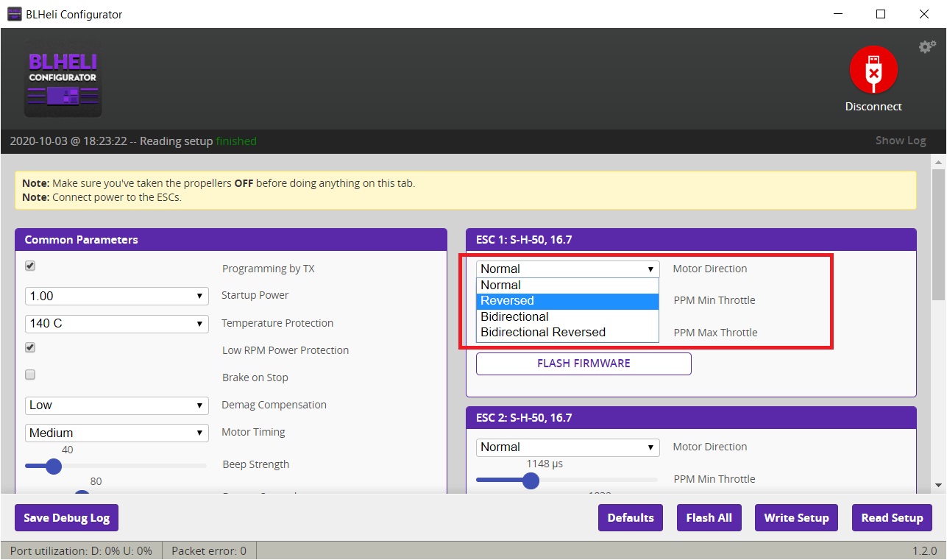
Task: Click 'ESC 1: S-H-50, 16.7' header
Action: [x=691, y=239]
